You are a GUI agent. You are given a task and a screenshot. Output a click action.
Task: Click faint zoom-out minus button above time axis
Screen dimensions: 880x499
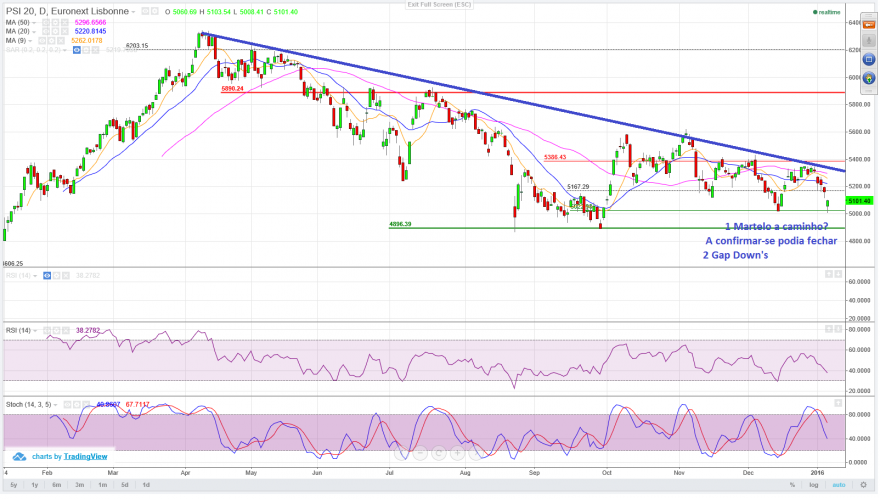click(420, 453)
